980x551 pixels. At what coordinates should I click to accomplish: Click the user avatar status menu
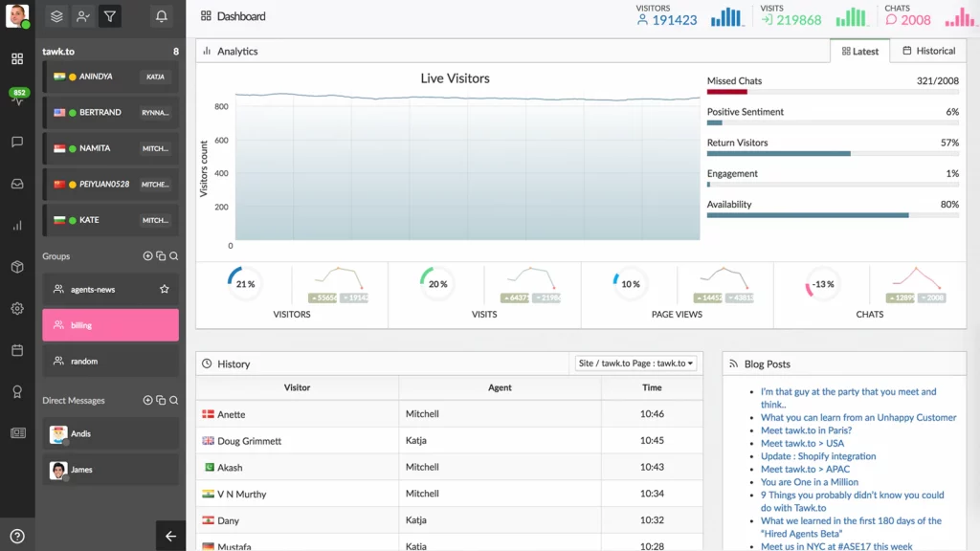[17, 15]
